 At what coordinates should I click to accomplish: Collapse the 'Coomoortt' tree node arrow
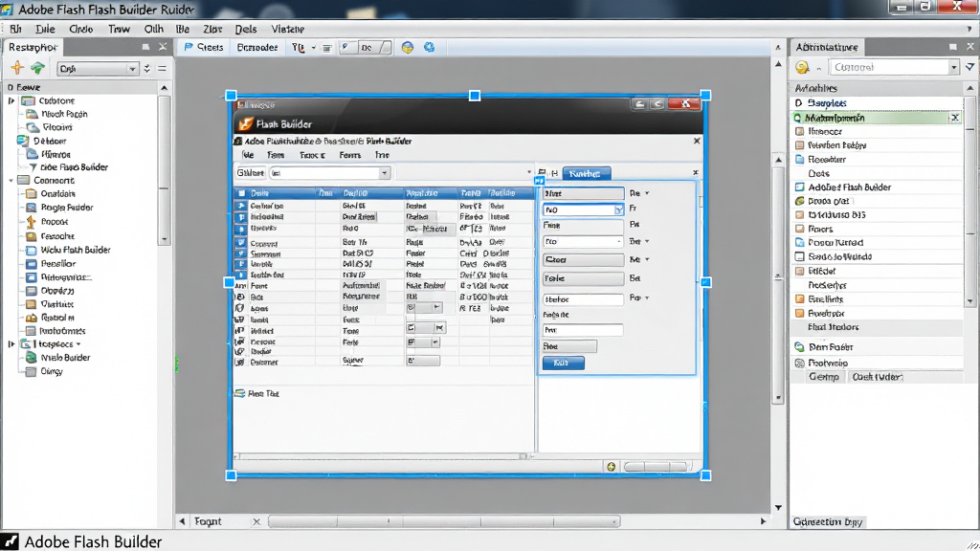click(11, 181)
